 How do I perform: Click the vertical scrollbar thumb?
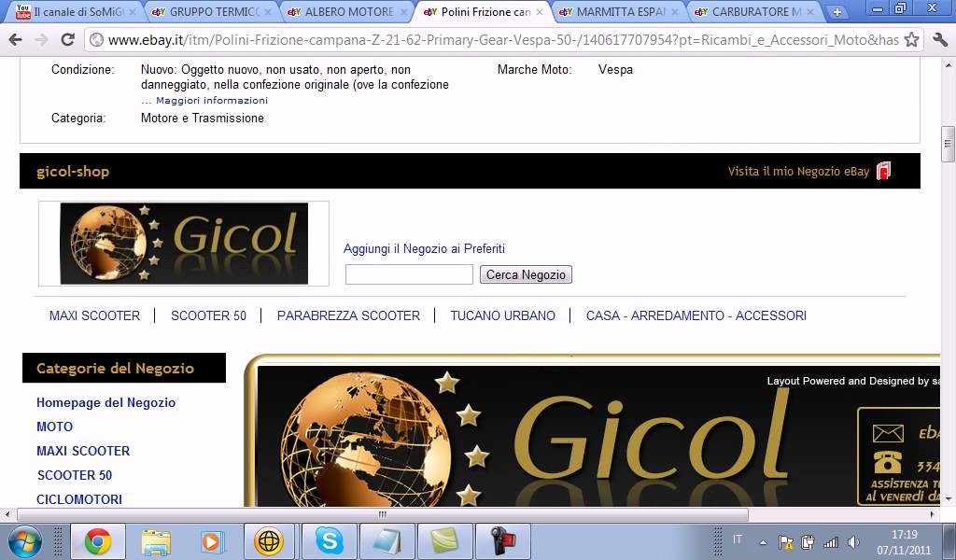(x=948, y=144)
